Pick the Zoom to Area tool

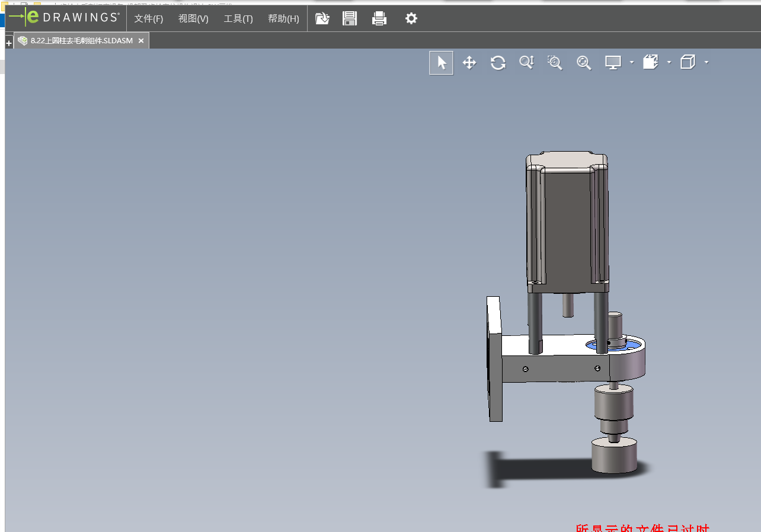[x=555, y=63]
